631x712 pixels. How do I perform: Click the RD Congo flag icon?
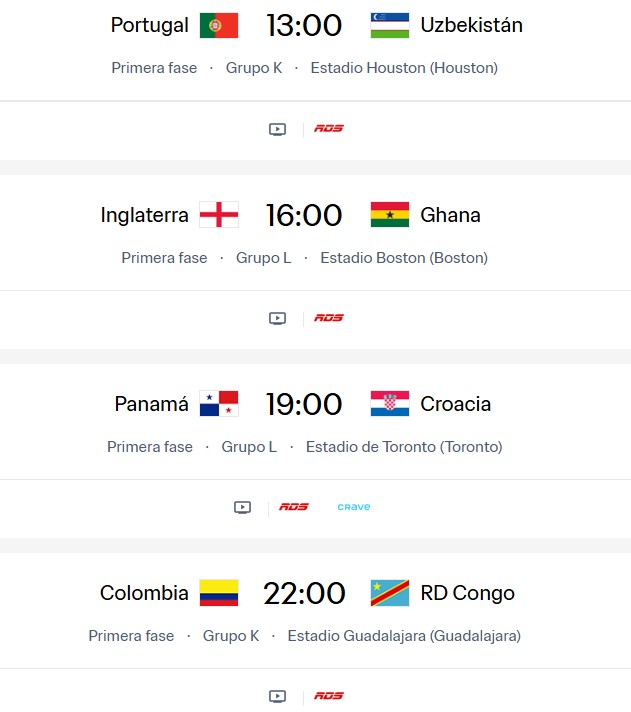tap(389, 593)
